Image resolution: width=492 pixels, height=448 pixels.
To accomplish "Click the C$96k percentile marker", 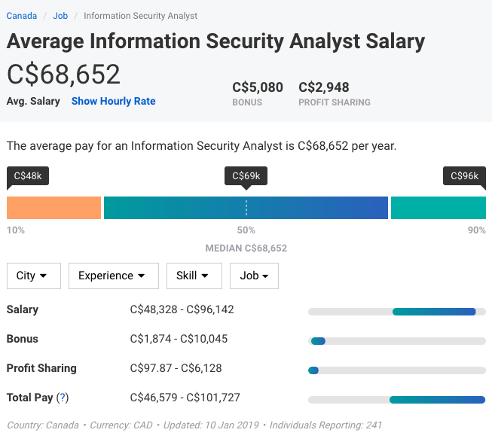I will (464, 176).
